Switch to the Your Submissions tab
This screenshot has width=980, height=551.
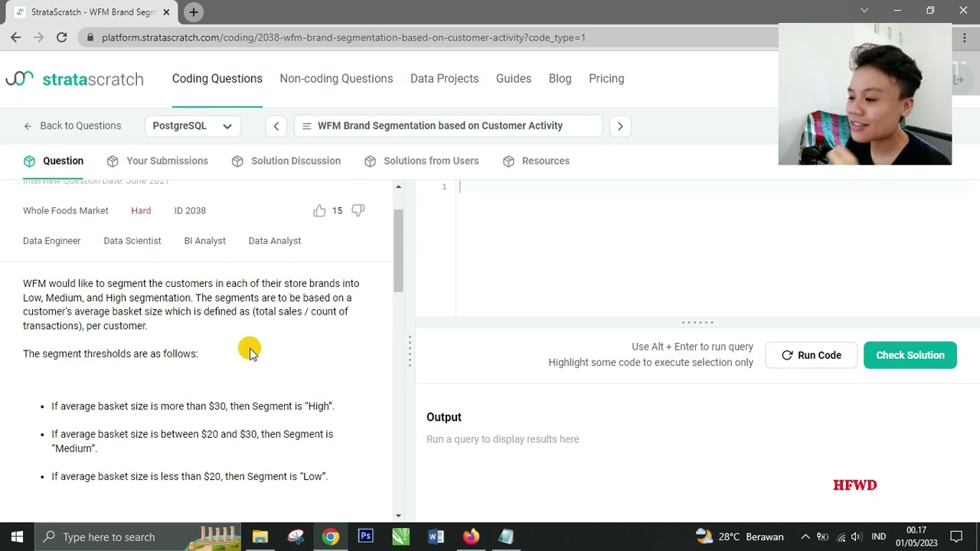pos(158,161)
